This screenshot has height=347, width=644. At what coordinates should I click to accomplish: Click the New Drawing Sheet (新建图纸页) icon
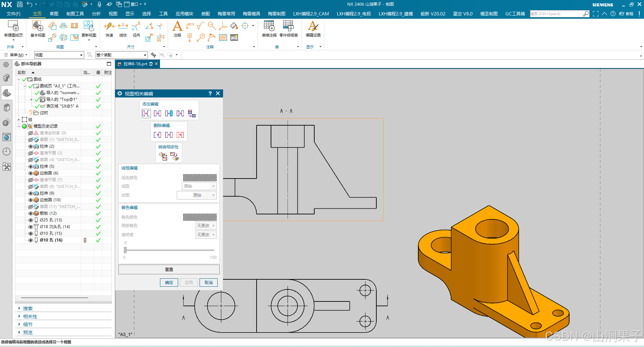pyautogui.click(x=13, y=26)
